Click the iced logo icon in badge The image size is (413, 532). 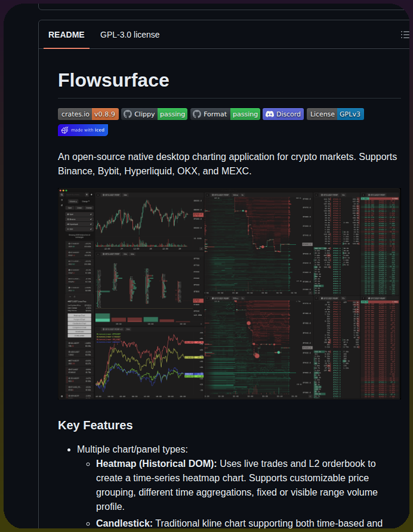pyautogui.click(x=65, y=130)
